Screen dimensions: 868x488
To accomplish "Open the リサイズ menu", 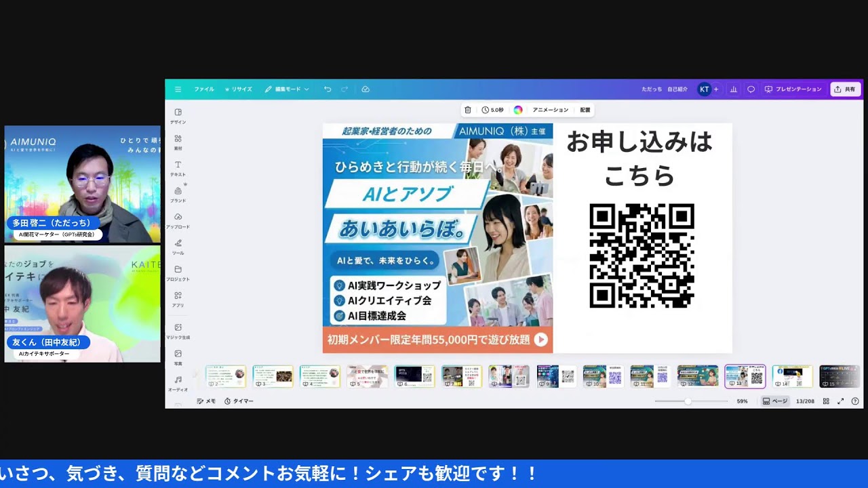I will coord(238,89).
